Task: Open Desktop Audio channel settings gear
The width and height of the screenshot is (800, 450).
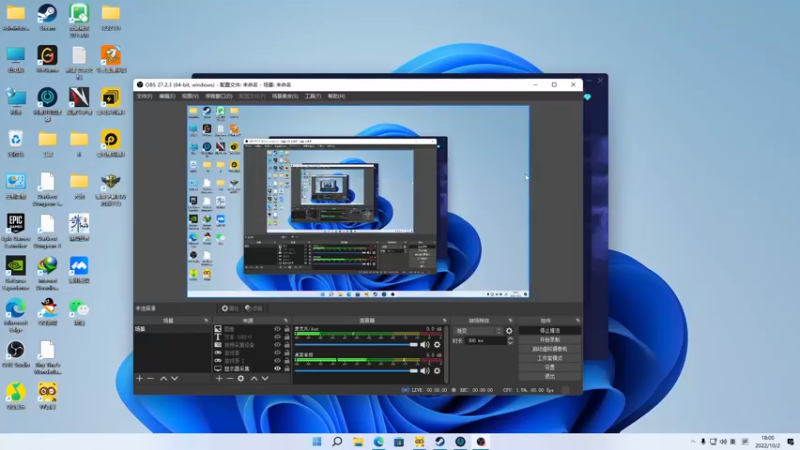Action: [x=437, y=371]
